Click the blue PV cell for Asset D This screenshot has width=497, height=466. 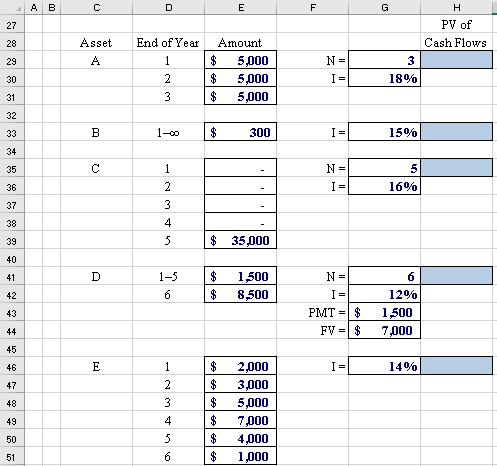click(x=457, y=276)
